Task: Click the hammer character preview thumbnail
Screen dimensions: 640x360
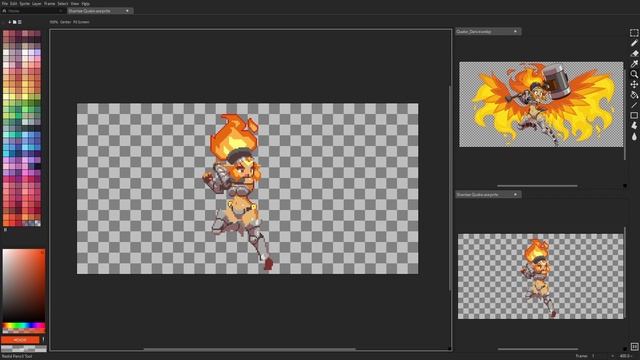Action: click(x=541, y=104)
